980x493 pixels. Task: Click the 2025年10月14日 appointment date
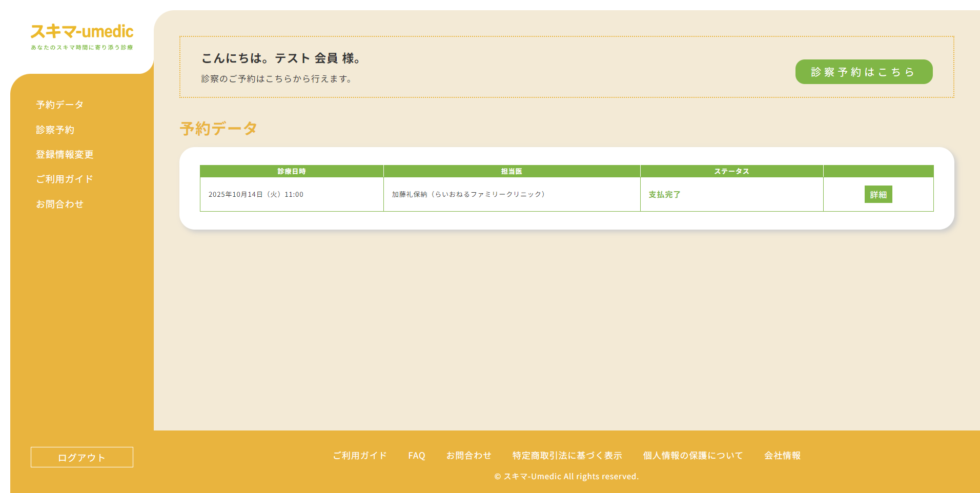point(256,194)
